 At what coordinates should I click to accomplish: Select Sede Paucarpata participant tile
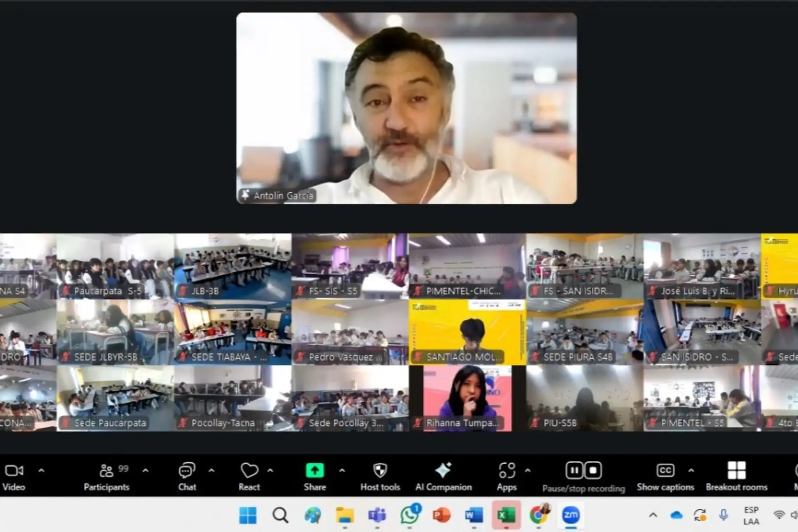tap(115, 398)
